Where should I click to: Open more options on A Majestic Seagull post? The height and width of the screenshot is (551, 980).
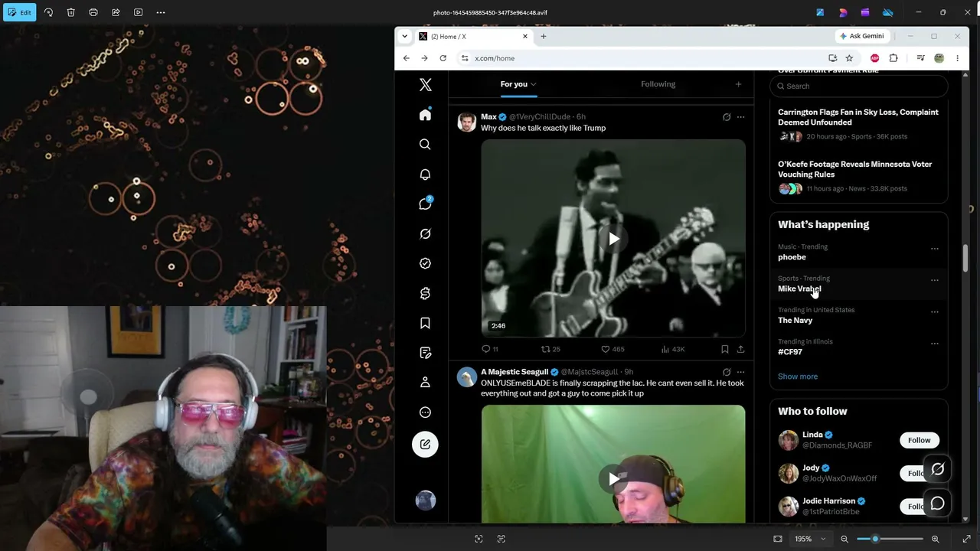coord(740,372)
